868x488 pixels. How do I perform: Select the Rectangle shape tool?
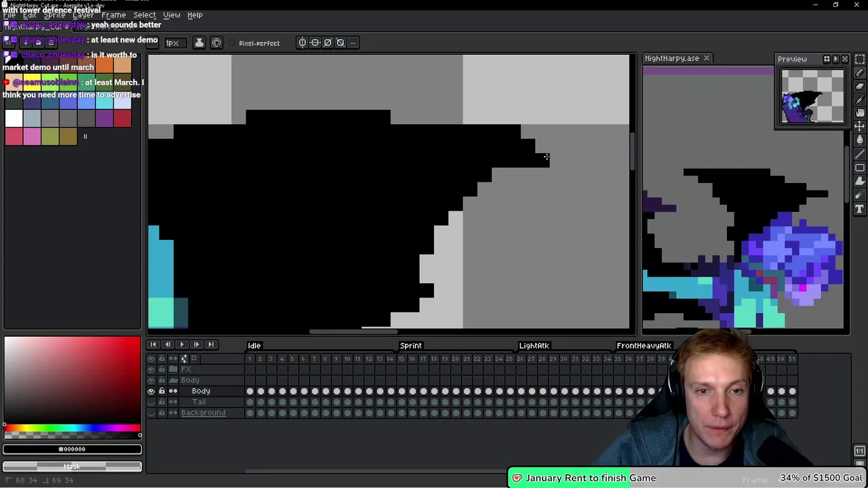(x=859, y=167)
